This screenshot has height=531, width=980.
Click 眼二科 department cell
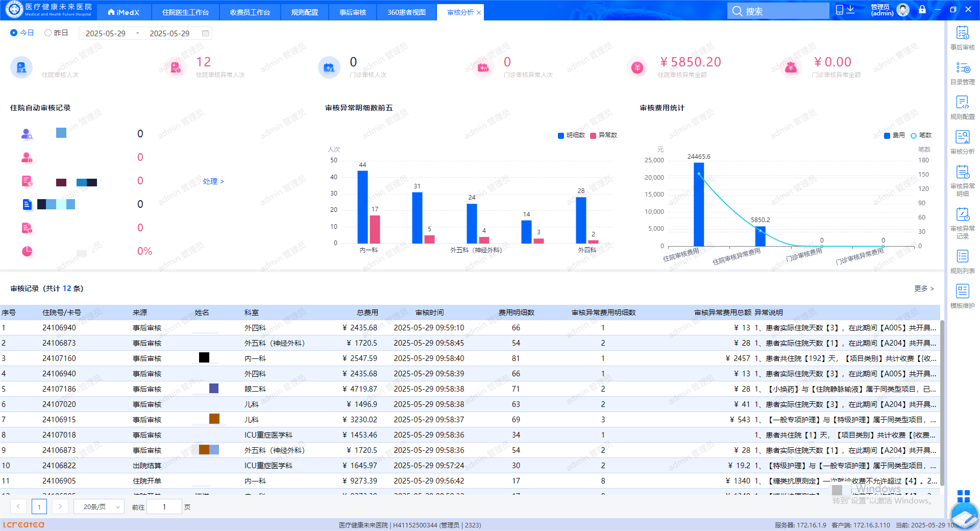point(255,389)
